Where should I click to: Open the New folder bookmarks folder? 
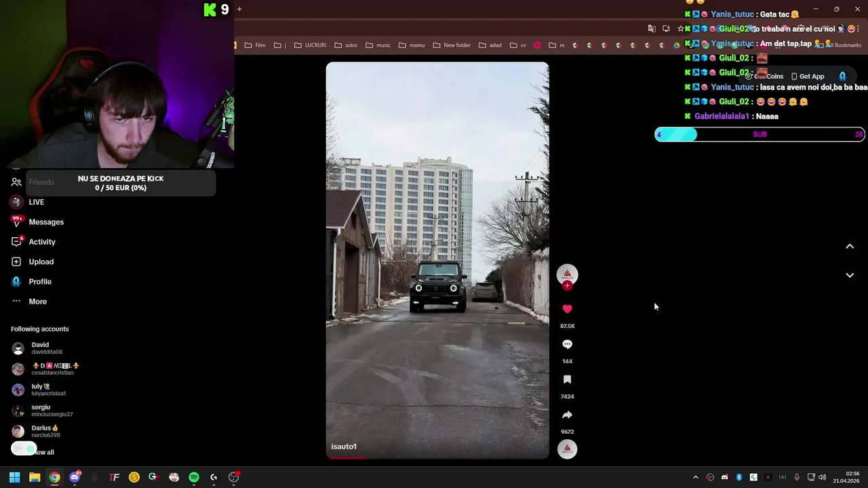pyautogui.click(x=452, y=45)
